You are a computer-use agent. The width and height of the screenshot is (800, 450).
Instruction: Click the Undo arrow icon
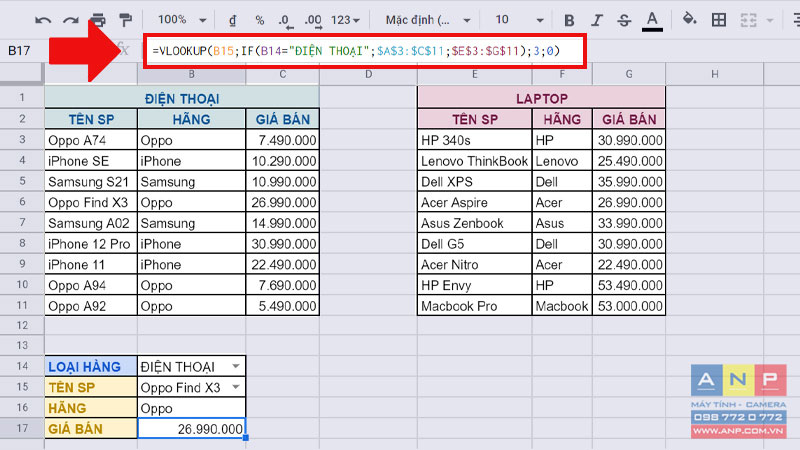point(43,20)
